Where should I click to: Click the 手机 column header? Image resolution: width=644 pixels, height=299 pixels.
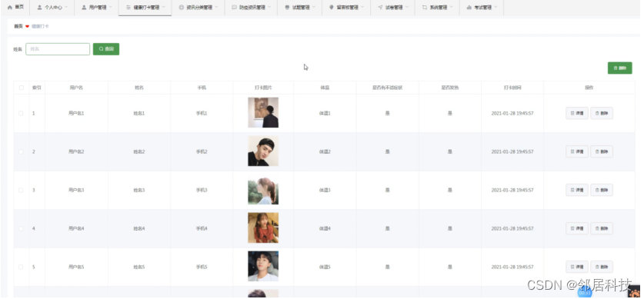pyautogui.click(x=202, y=88)
